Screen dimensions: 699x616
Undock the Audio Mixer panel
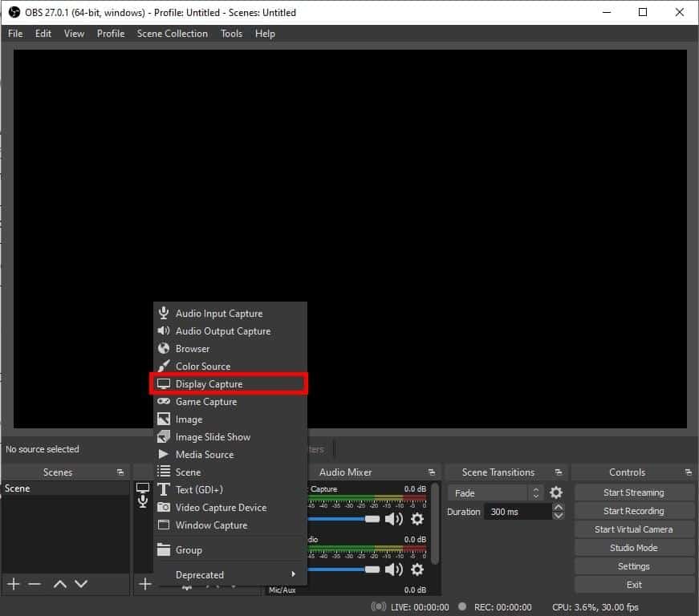click(x=431, y=472)
